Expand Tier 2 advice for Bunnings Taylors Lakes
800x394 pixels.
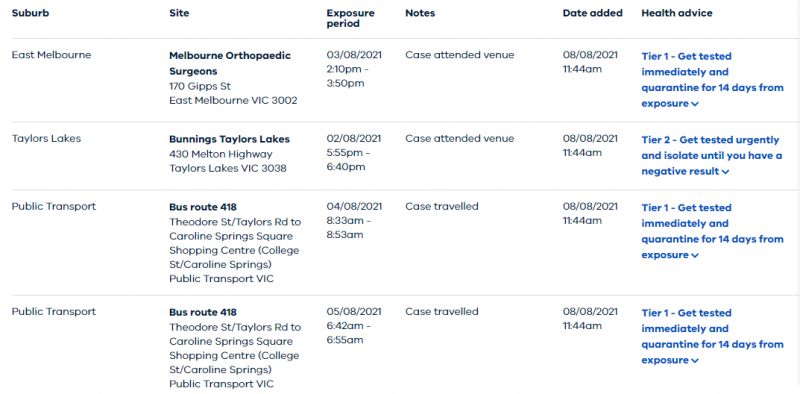point(711,156)
